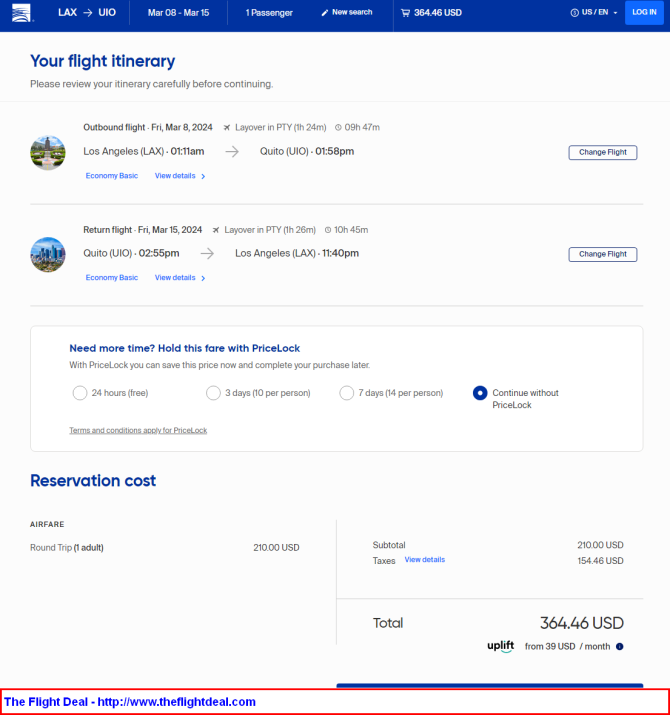
Task: Click the Los Angeles destination thumbnail
Action: coord(48,254)
